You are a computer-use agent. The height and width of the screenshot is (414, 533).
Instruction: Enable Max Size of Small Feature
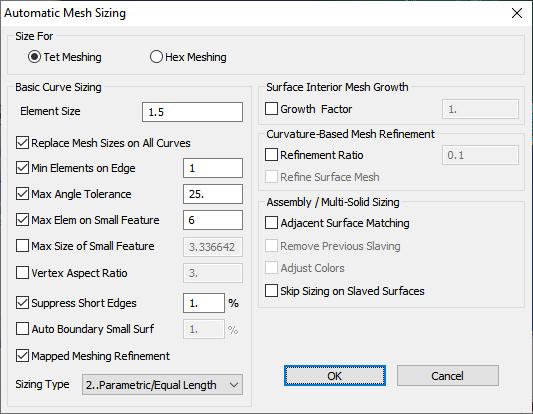(22, 246)
